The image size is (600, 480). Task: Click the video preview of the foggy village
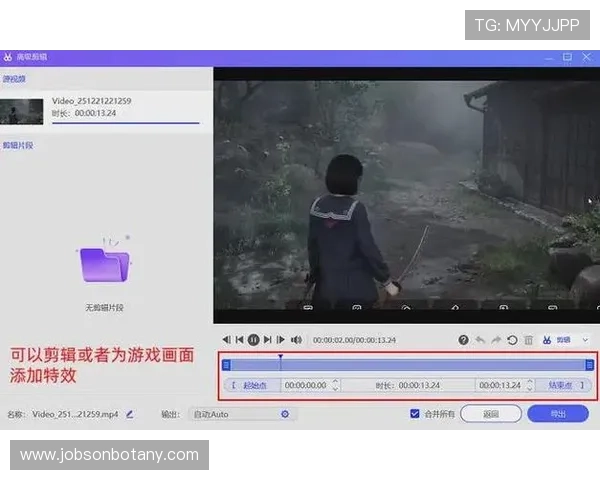pos(406,195)
